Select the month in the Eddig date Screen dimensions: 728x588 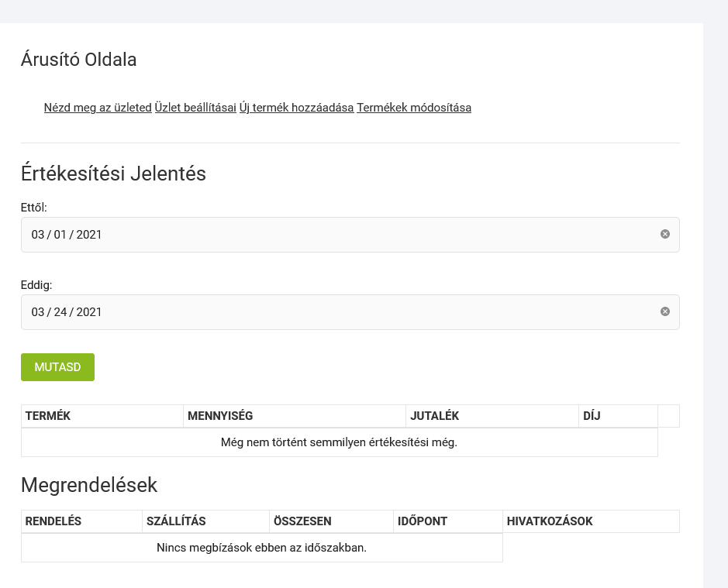(38, 312)
